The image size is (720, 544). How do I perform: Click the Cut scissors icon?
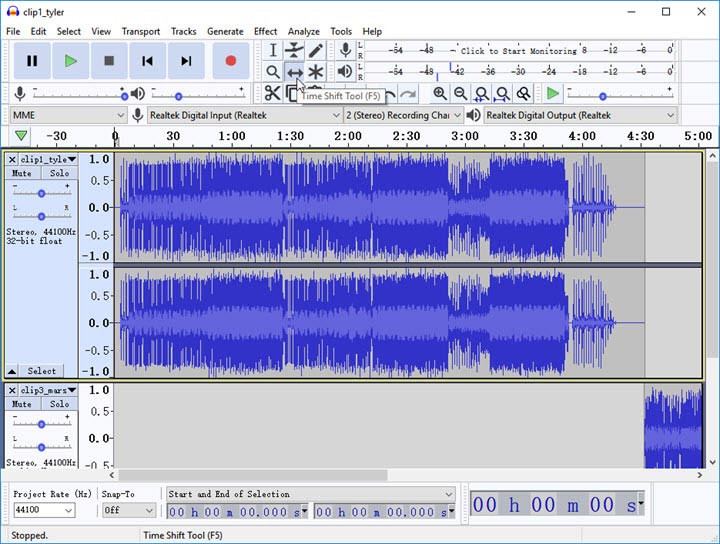[272, 93]
